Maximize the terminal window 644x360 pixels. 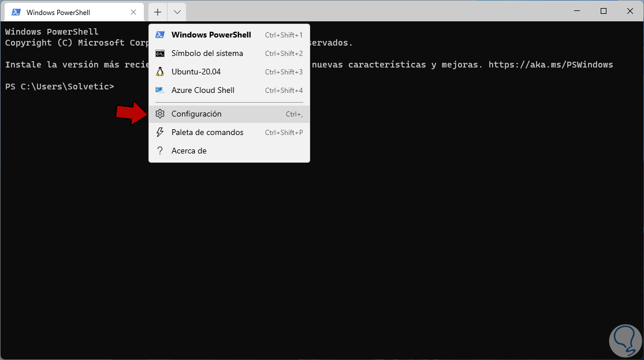point(604,12)
